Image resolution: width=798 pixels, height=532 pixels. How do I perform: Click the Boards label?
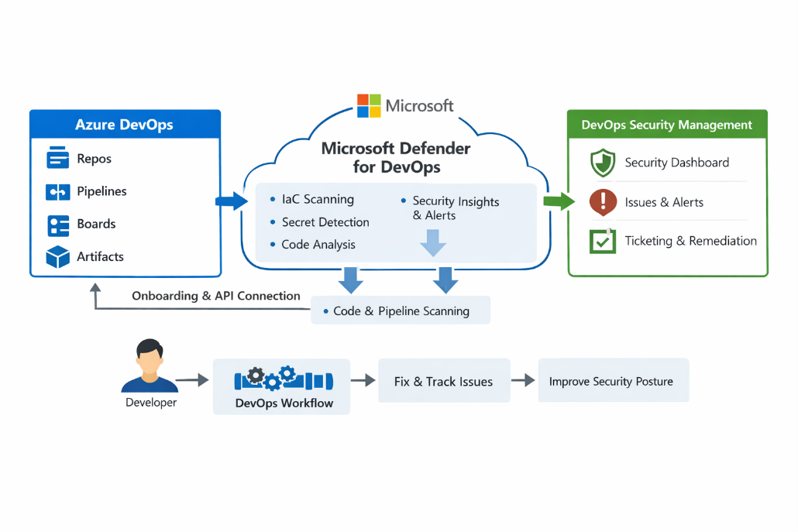tap(96, 224)
